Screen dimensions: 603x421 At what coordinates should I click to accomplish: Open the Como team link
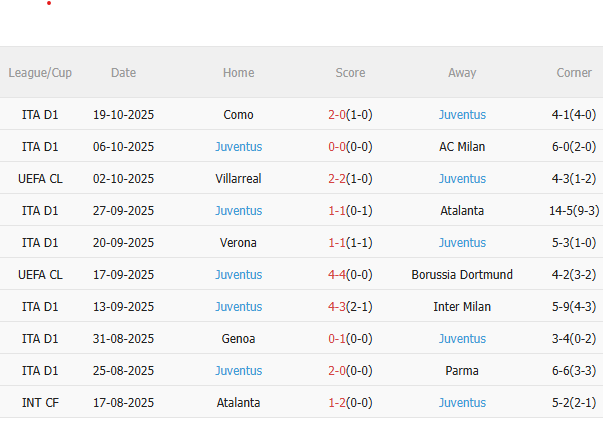click(x=238, y=115)
